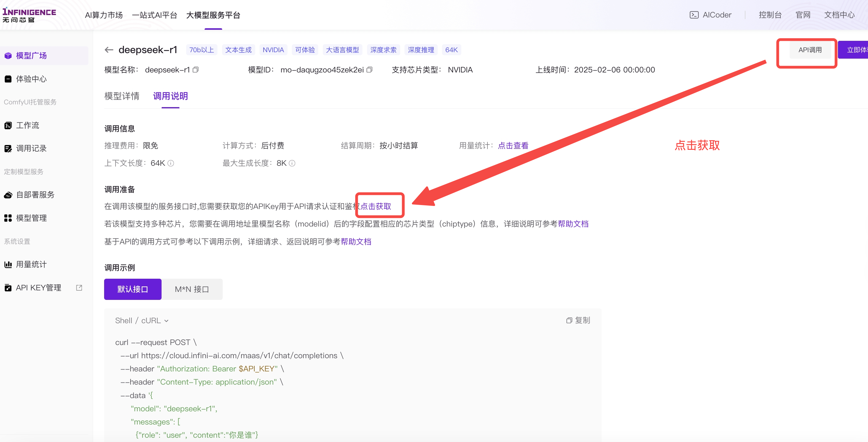Click the 点击获取 API key link
868x442 pixels.
pos(376,206)
